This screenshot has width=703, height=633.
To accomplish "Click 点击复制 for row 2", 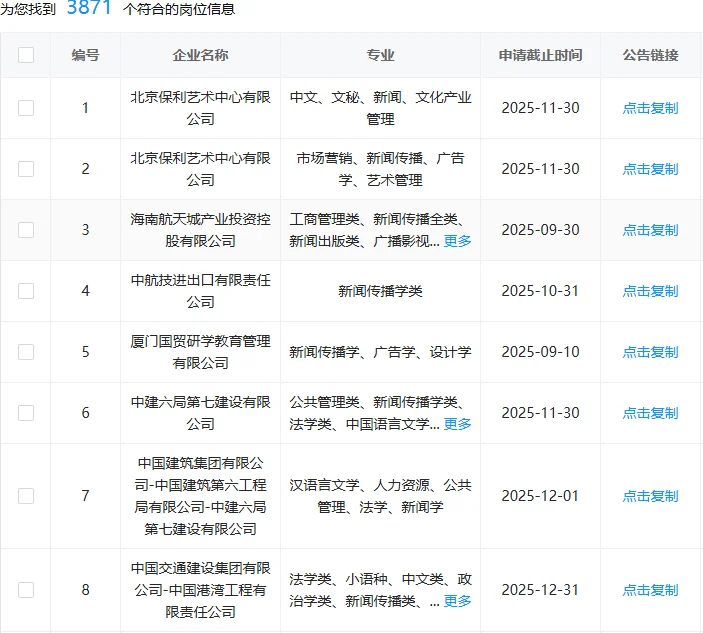I will [x=650, y=169].
